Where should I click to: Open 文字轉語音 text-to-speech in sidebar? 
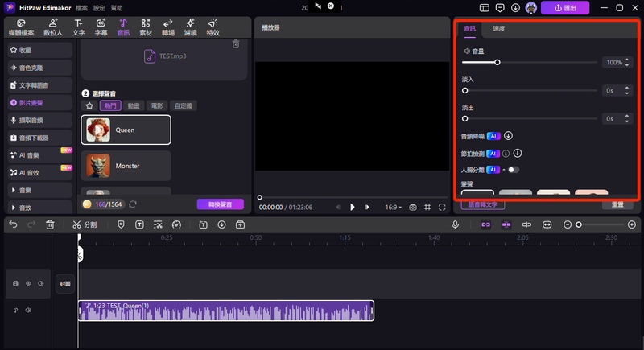point(39,85)
